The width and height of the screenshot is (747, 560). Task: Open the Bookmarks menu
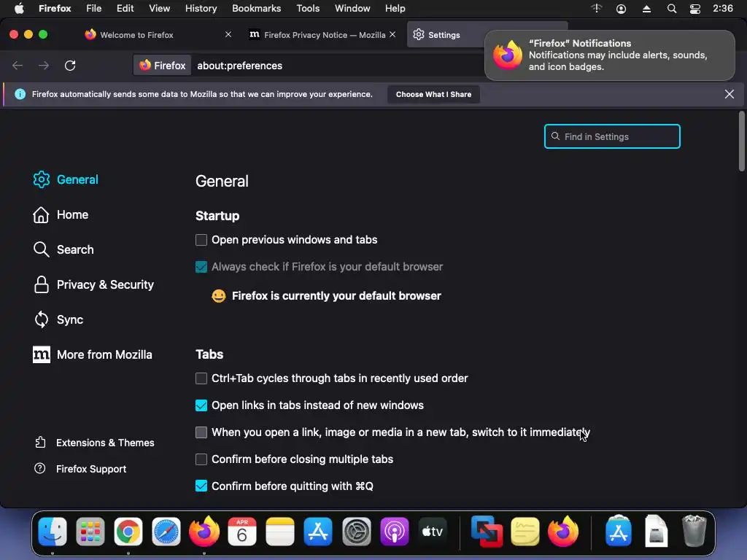(256, 9)
